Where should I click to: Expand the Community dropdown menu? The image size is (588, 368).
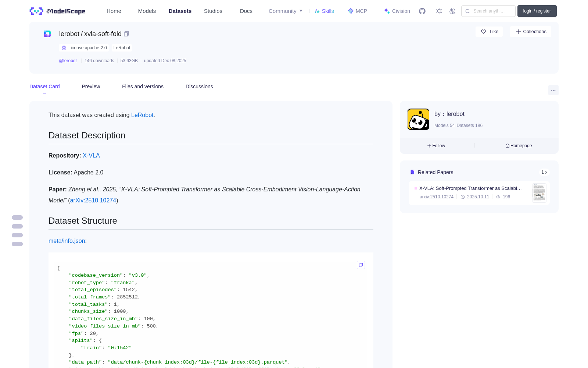(286, 11)
